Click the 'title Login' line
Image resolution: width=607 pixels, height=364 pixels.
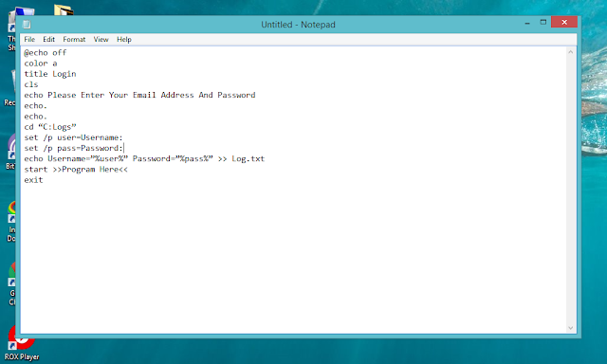click(50, 74)
